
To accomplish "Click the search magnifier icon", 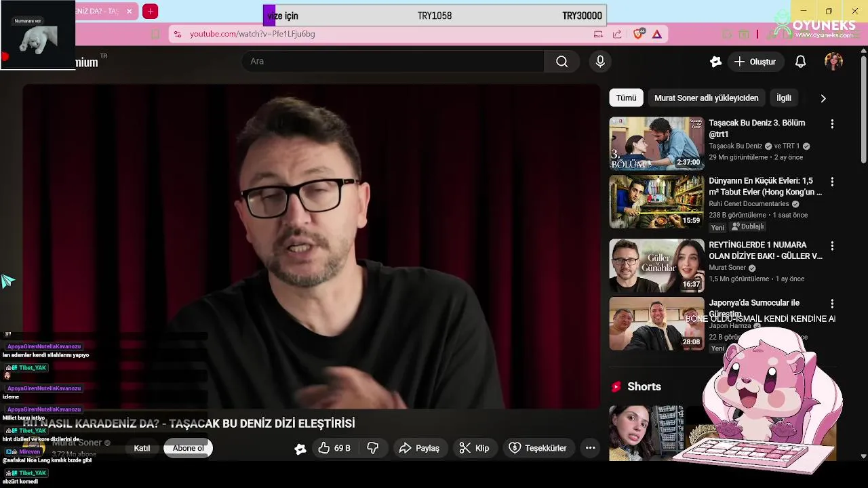I will pos(561,62).
